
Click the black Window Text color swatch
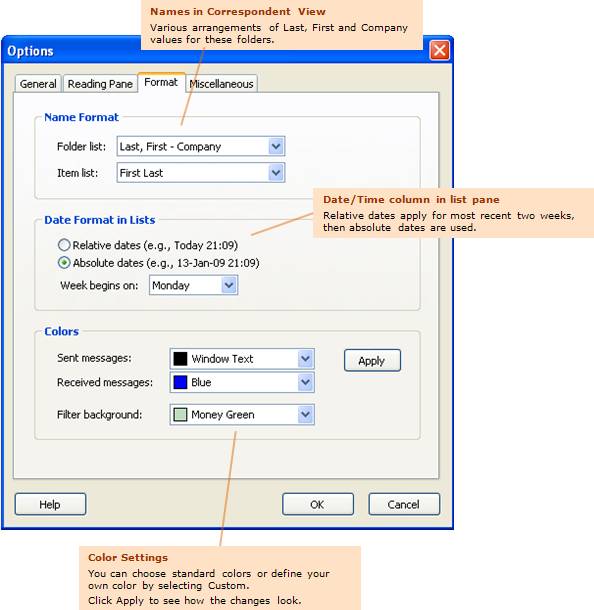click(x=180, y=359)
